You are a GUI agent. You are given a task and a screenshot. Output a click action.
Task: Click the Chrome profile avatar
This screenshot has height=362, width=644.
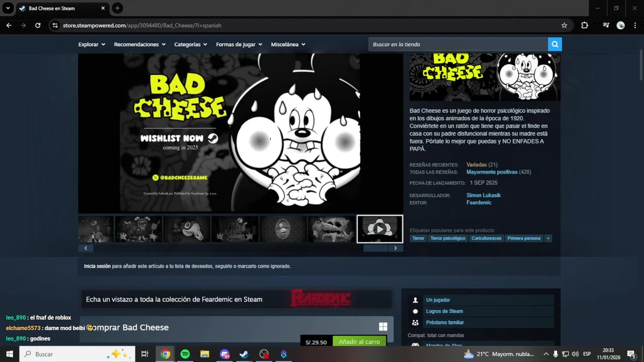click(621, 25)
